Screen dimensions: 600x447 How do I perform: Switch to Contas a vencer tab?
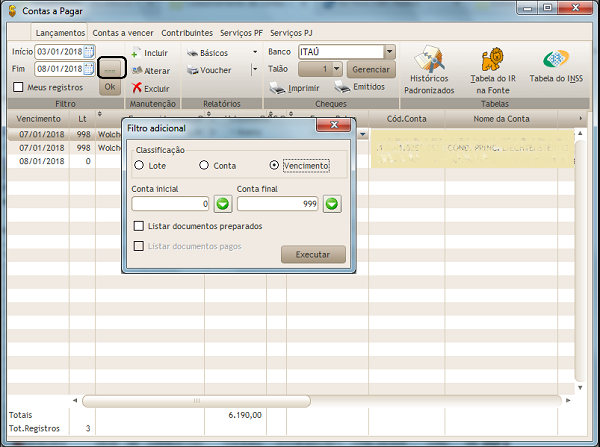point(123,33)
